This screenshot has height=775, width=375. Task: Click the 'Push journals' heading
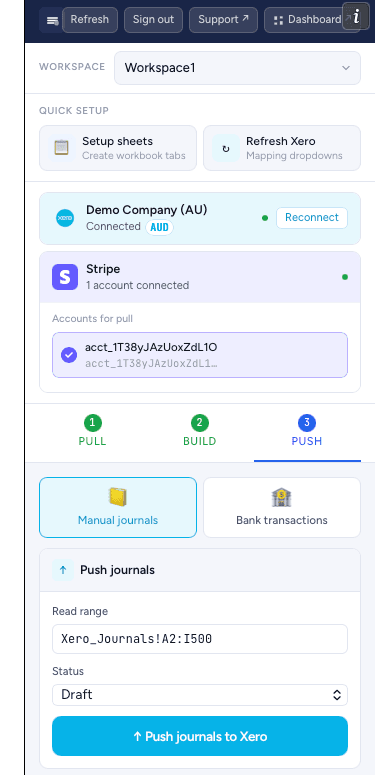[x=117, y=570]
